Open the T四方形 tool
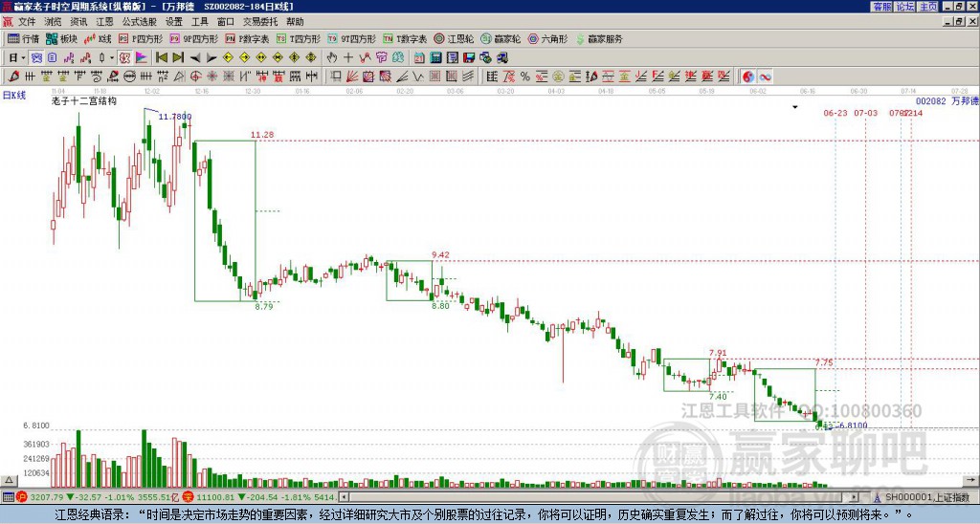The width and height of the screenshot is (980, 524). tap(299, 38)
